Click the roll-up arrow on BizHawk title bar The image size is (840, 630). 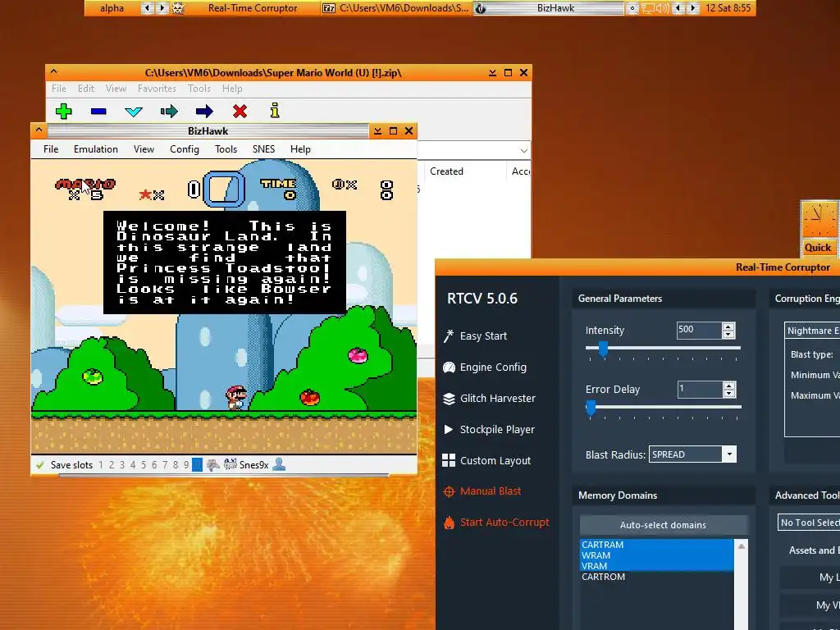coord(39,130)
